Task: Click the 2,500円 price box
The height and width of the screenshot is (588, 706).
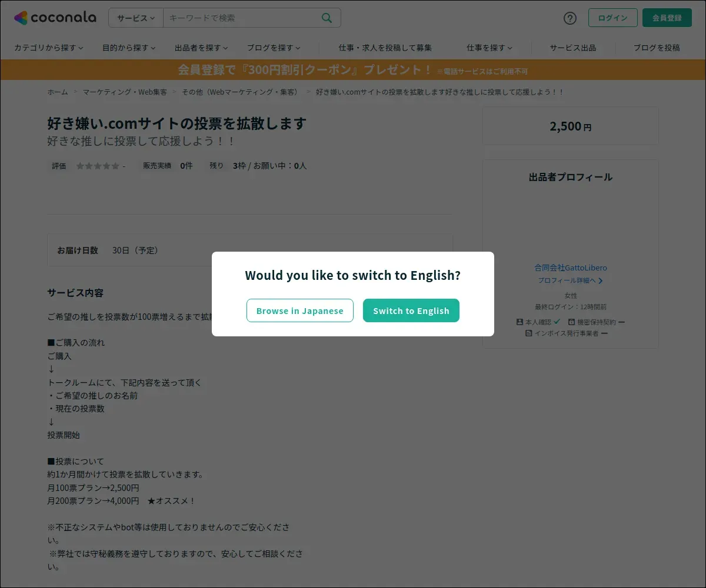Action: [571, 126]
